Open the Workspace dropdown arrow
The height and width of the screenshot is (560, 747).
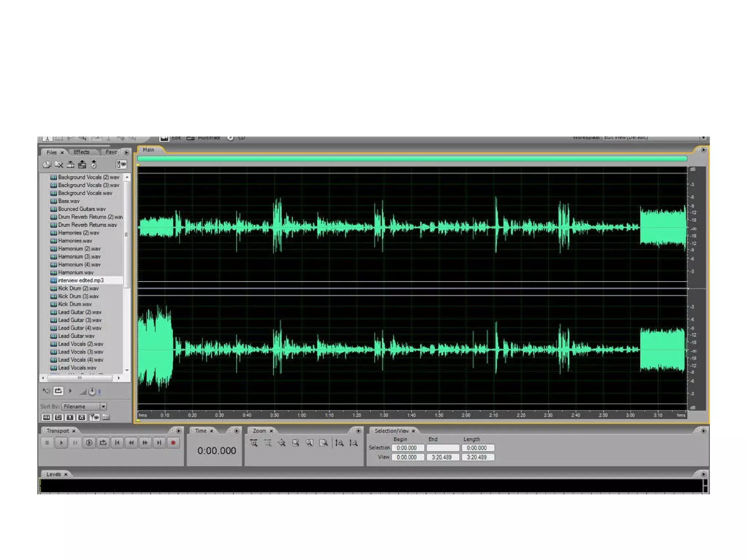703,138
